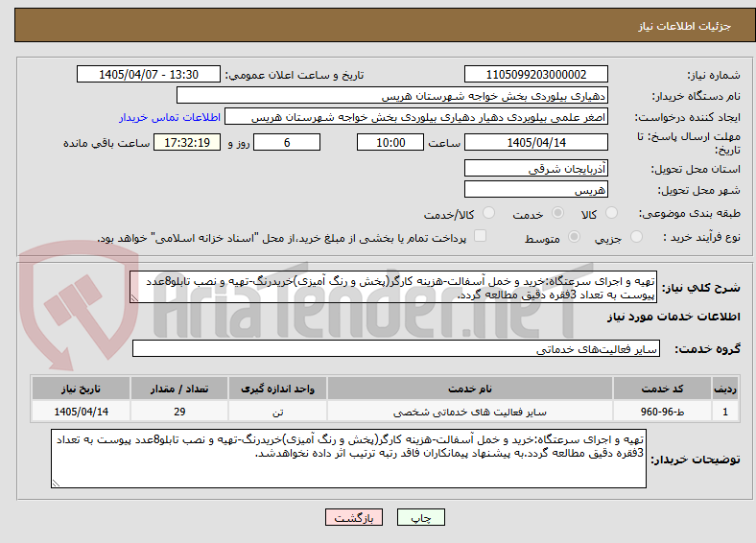Open اطلاعات تماس خریدار link
Viewport: 756px width, 543px height.
coord(170,117)
